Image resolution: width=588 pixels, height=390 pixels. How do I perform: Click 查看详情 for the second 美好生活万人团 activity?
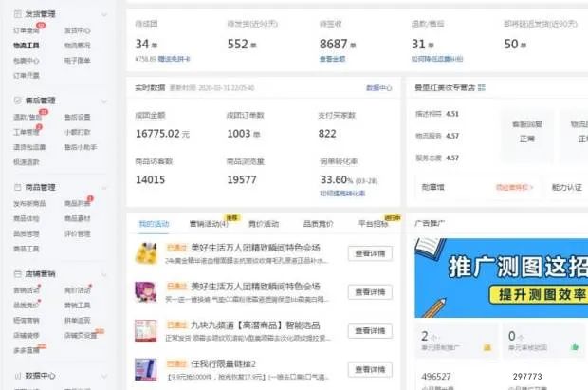click(x=370, y=292)
